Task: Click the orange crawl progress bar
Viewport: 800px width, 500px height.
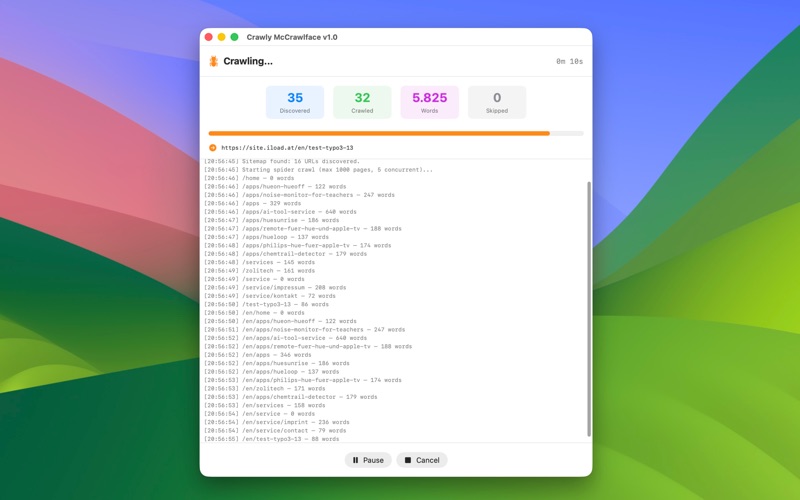Action: pyautogui.click(x=379, y=133)
